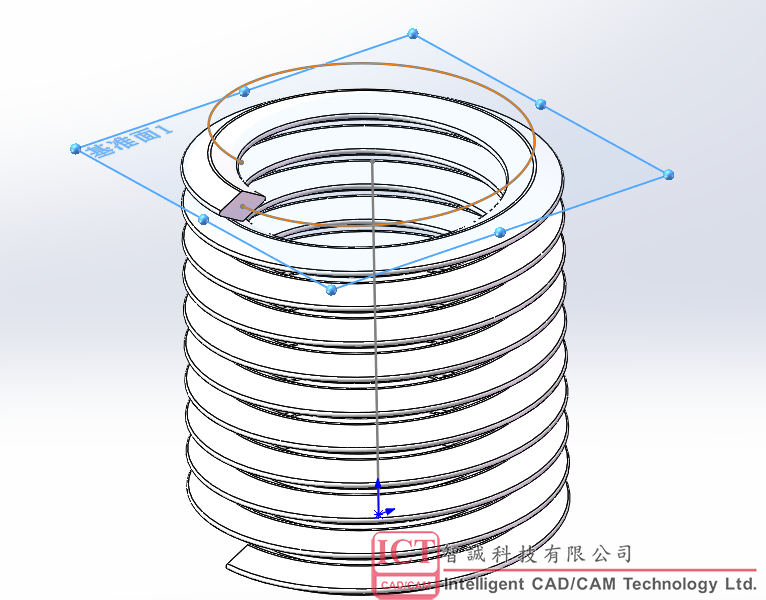The width and height of the screenshot is (766, 600).
Task: Click the midpoint handle on the plane's upper-right edge
Action: coord(540,104)
